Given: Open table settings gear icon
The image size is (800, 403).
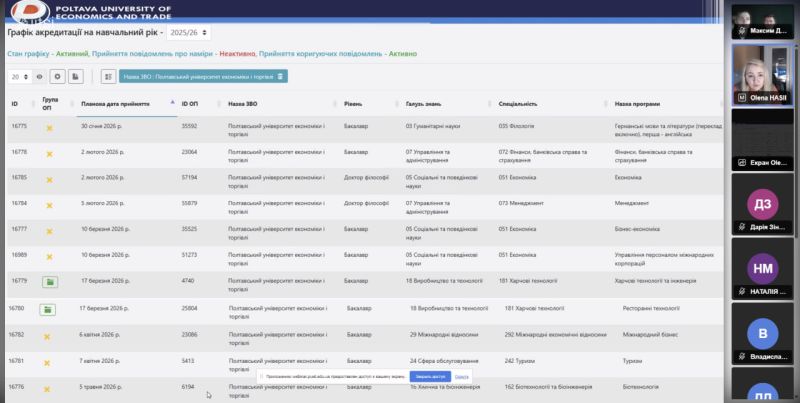Looking at the screenshot, I should (x=57, y=76).
